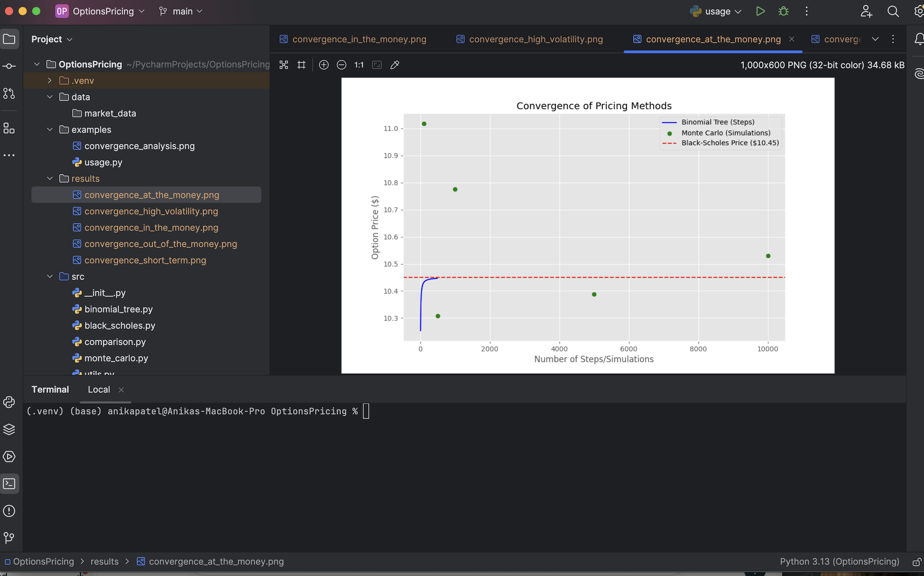Click Python 3.13 interpreter in status bar

tap(839, 561)
